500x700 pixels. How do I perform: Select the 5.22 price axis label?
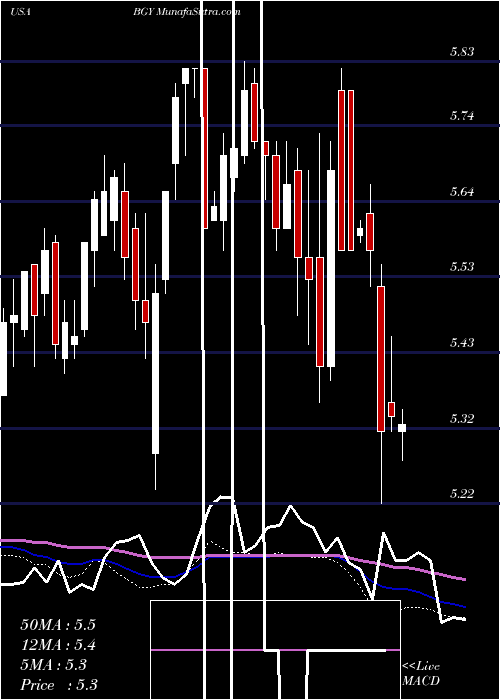click(x=462, y=494)
